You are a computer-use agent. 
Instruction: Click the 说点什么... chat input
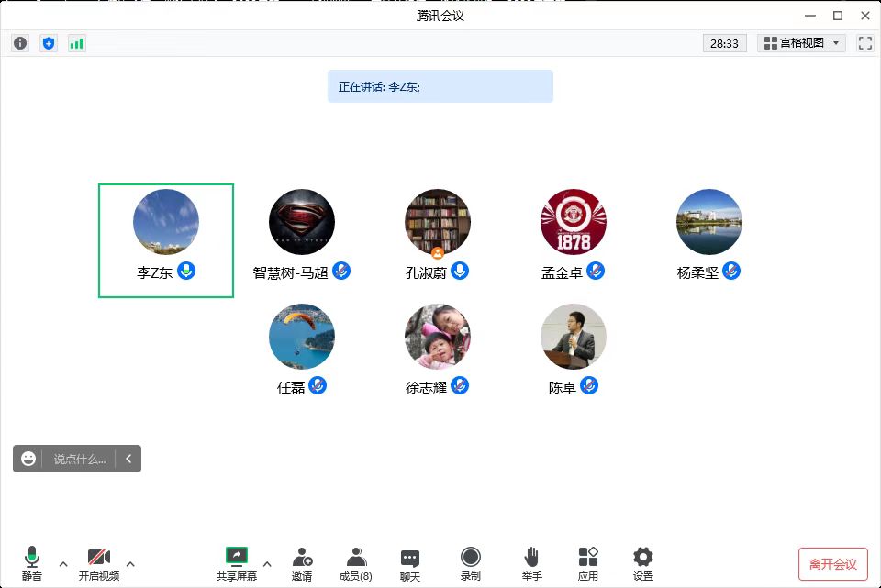(79, 459)
